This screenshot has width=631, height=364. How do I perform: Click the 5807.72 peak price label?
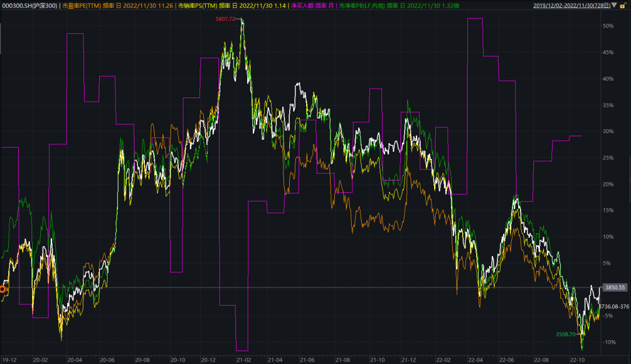pyautogui.click(x=226, y=19)
